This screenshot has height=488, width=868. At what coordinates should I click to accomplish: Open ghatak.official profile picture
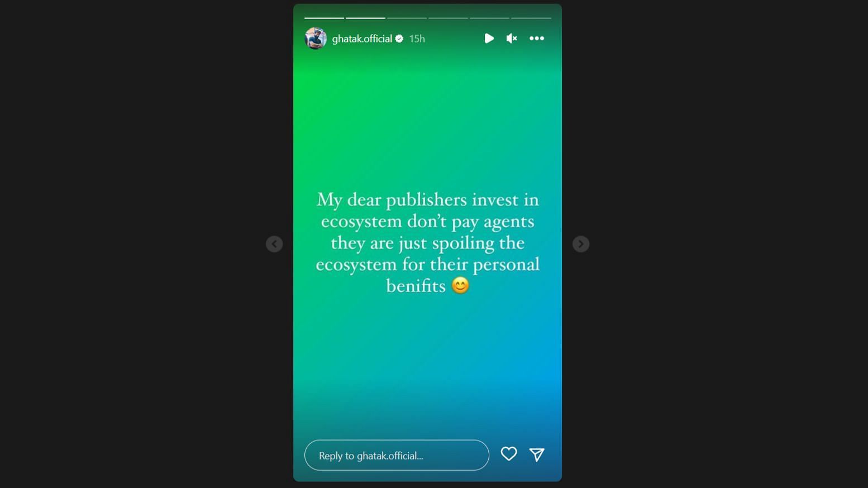(316, 39)
